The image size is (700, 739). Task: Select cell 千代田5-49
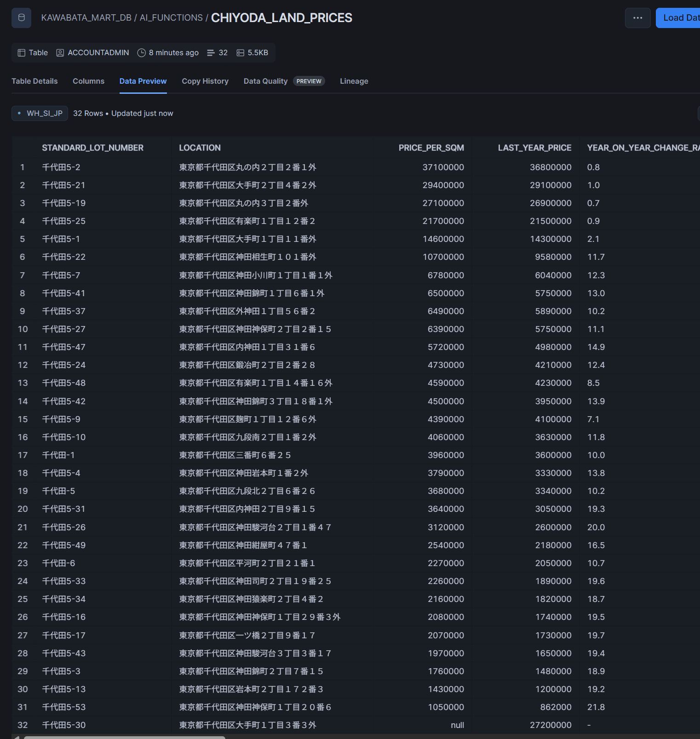[x=63, y=545]
